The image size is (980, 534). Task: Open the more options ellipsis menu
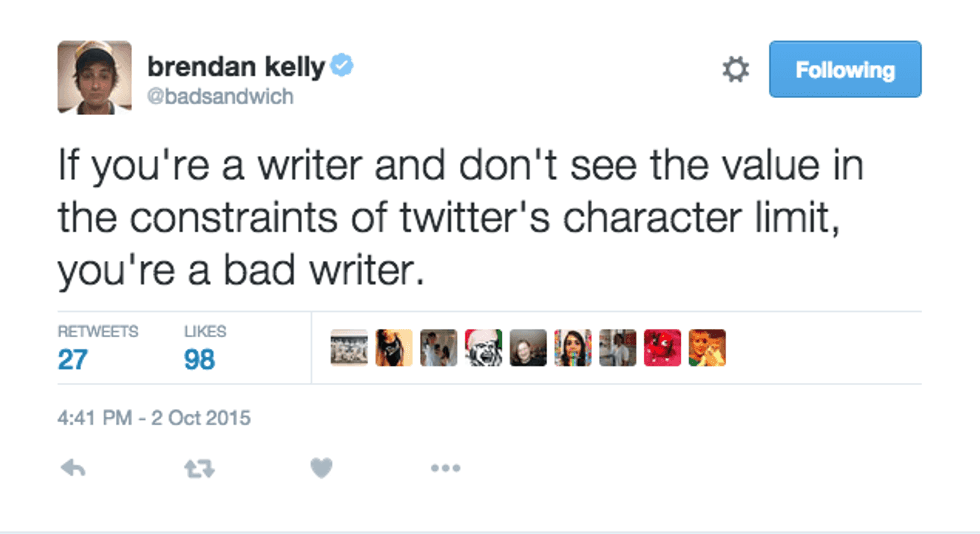click(445, 467)
